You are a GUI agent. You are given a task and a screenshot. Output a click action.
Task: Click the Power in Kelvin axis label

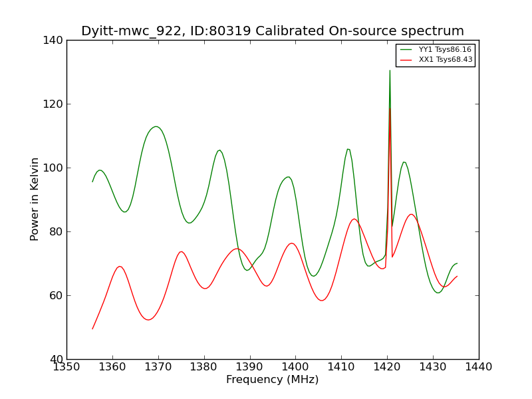click(35, 199)
